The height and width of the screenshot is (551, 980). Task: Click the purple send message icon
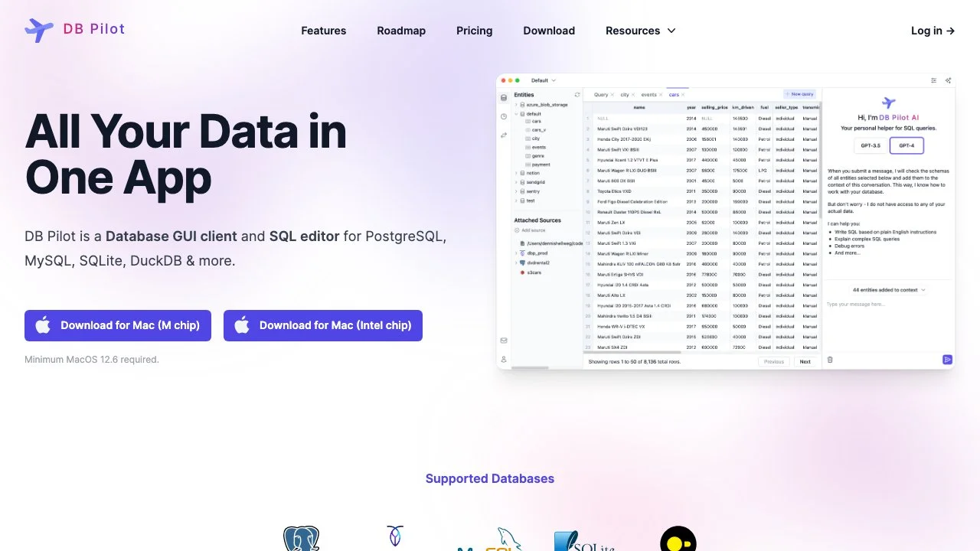pyautogui.click(x=947, y=359)
